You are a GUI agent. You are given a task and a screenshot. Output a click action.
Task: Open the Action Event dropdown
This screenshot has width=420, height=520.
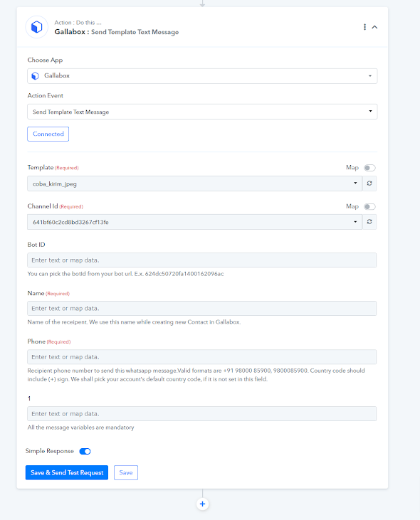point(202,112)
